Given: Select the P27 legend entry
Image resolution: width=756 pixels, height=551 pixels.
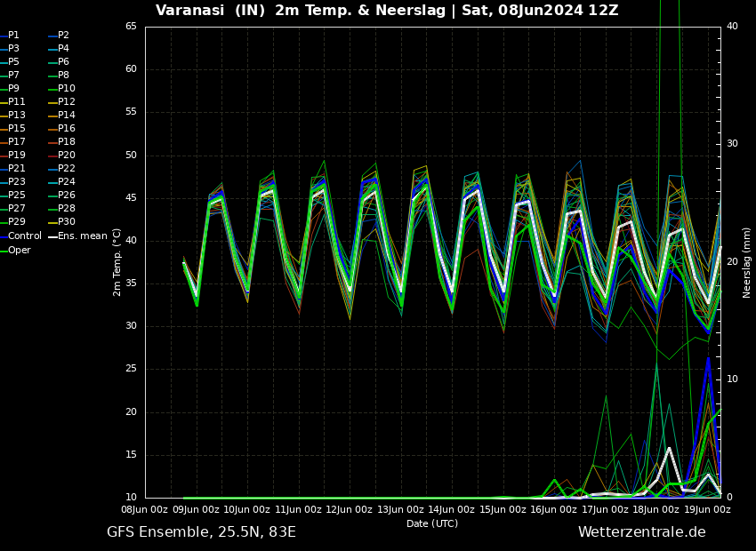Looking at the screenshot, I should (17, 209).
